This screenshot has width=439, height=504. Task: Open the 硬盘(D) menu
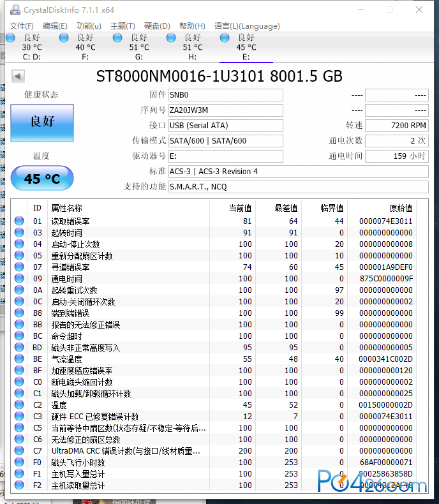tap(157, 26)
